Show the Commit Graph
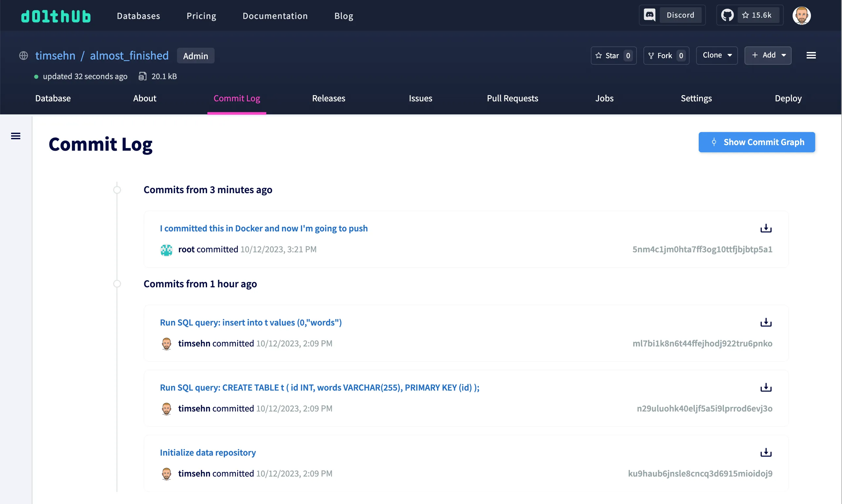This screenshot has width=842, height=504. coord(757,142)
